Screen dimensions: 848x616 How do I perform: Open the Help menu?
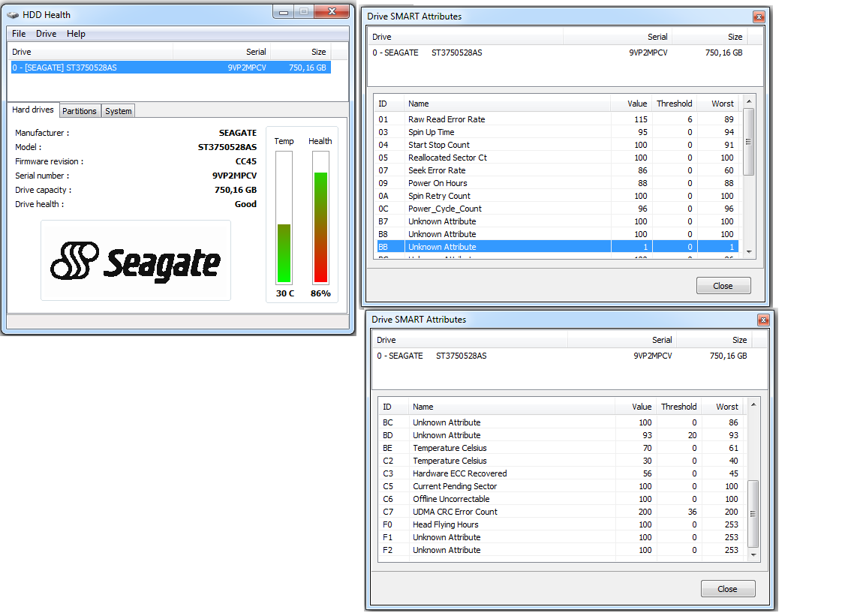[x=76, y=34]
